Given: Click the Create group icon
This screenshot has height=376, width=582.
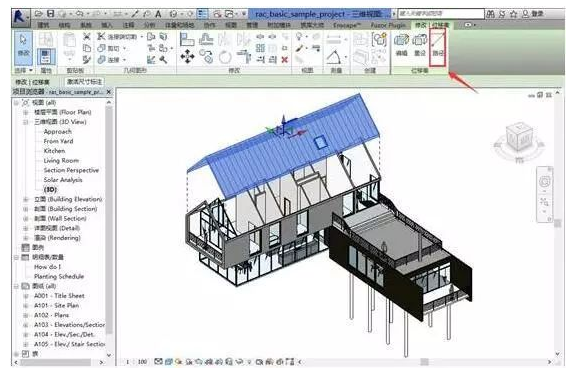Looking at the screenshot, I should 379,39.
